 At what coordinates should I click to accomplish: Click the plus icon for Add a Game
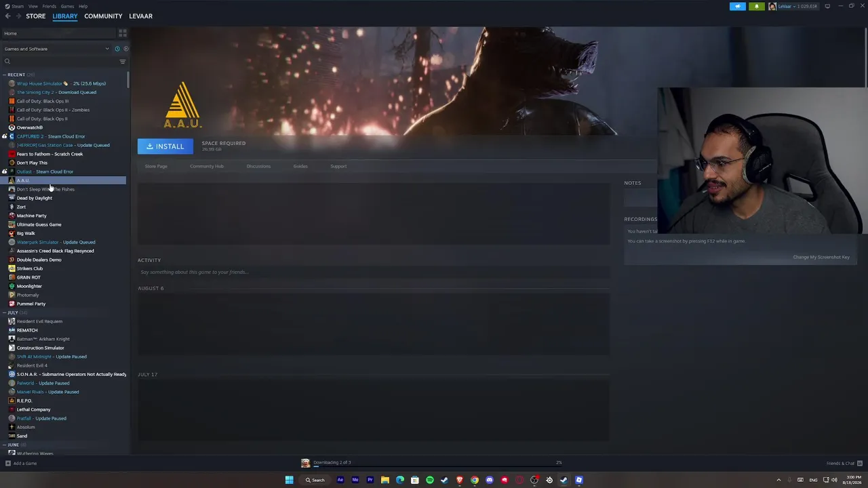(x=8, y=464)
